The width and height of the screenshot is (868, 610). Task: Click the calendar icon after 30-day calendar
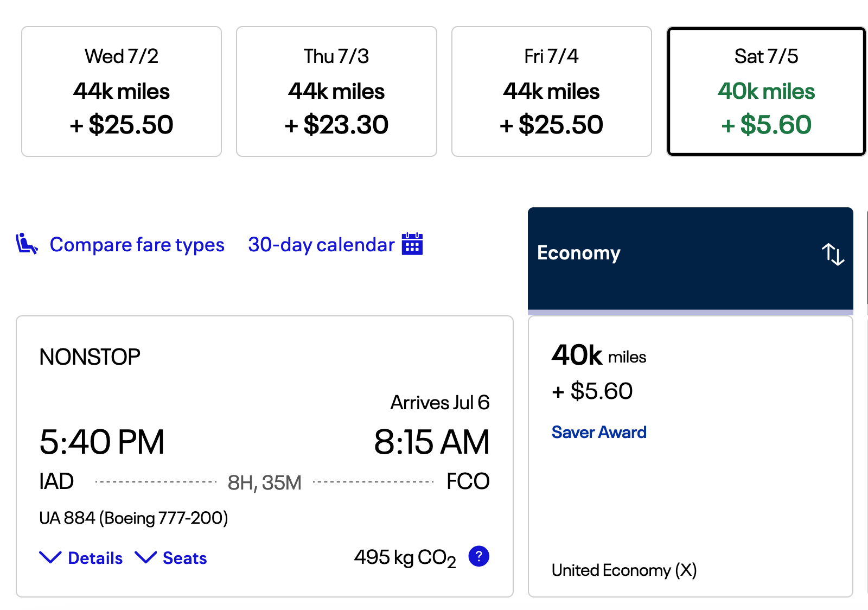pyautogui.click(x=412, y=244)
